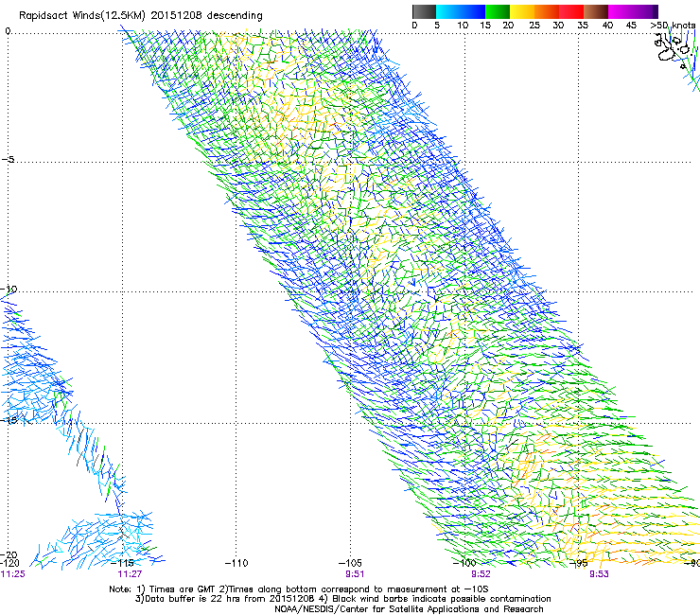700x615 pixels.
Task: Click the blue 10-15 knots color segment
Action: [473, 11]
